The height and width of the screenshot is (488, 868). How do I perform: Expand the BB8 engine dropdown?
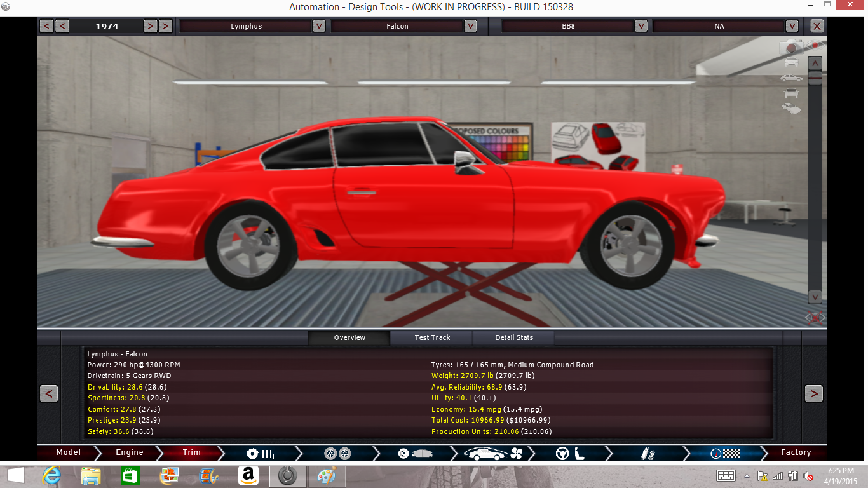pos(641,26)
